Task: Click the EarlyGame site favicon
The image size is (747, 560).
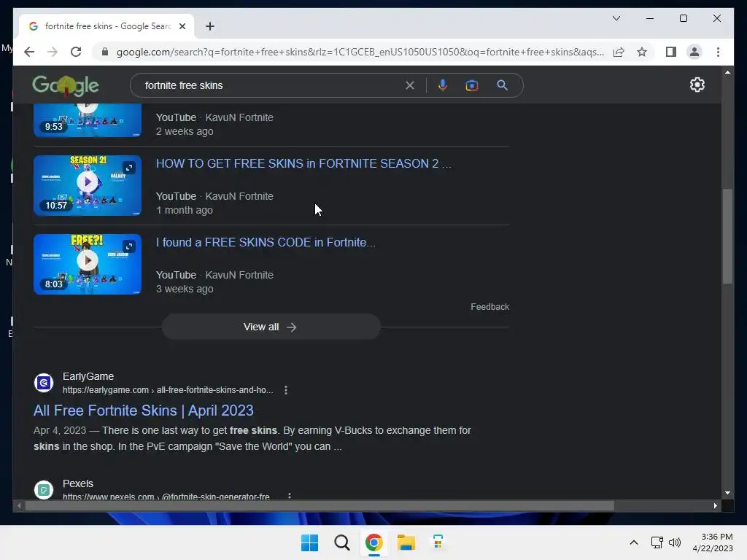Action: click(44, 382)
